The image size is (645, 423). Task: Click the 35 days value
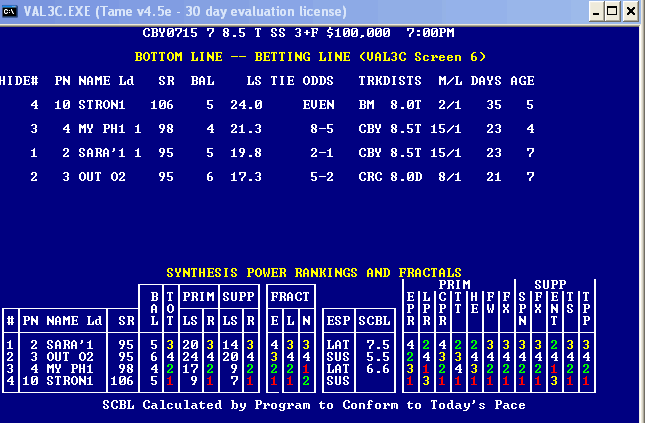[494, 105]
